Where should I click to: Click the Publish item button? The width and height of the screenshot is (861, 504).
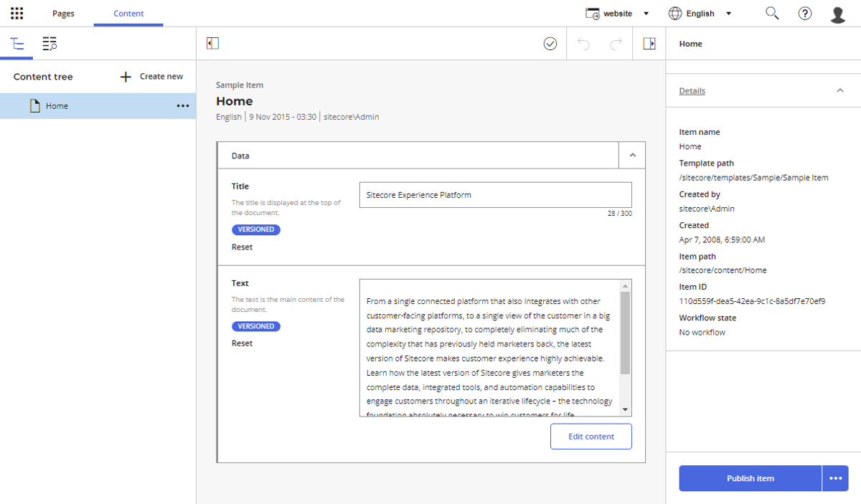coord(751,478)
